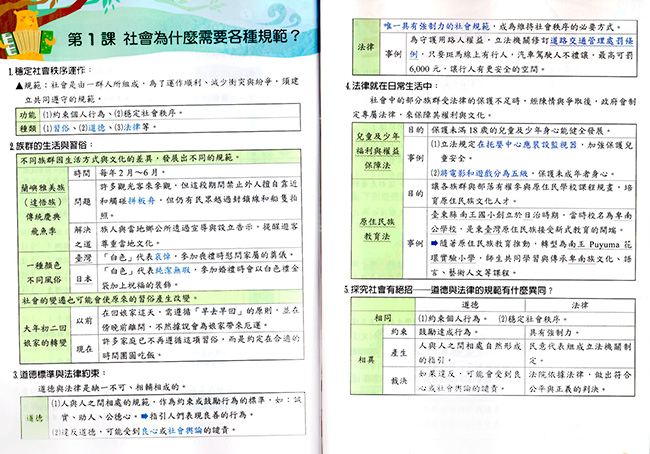Click the blue word 拼板舟
The height and width of the screenshot is (454, 650).
click(141, 200)
